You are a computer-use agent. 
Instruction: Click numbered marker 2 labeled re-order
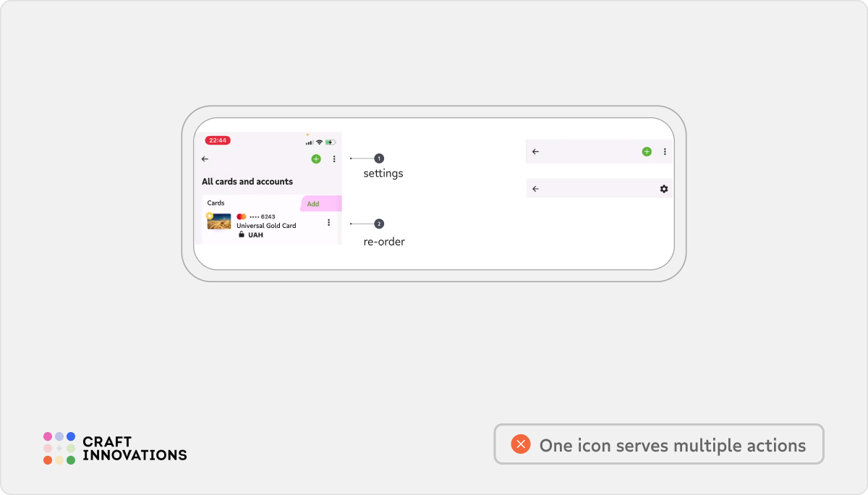click(x=378, y=223)
